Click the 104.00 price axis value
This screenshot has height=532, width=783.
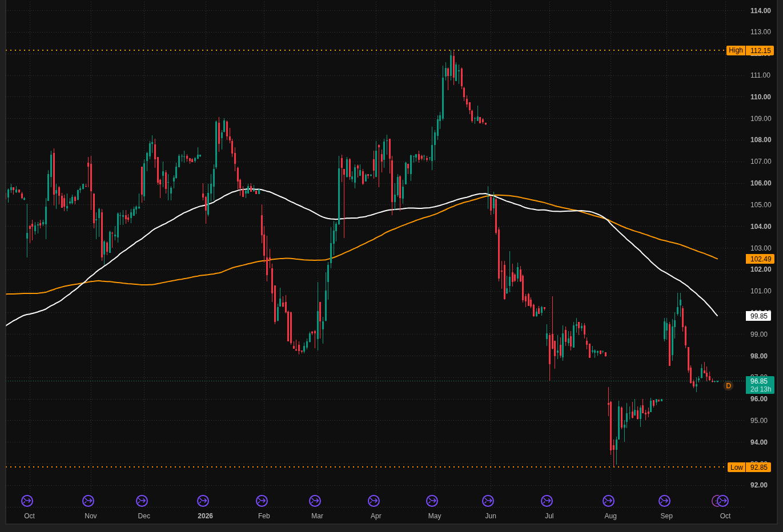(760, 227)
